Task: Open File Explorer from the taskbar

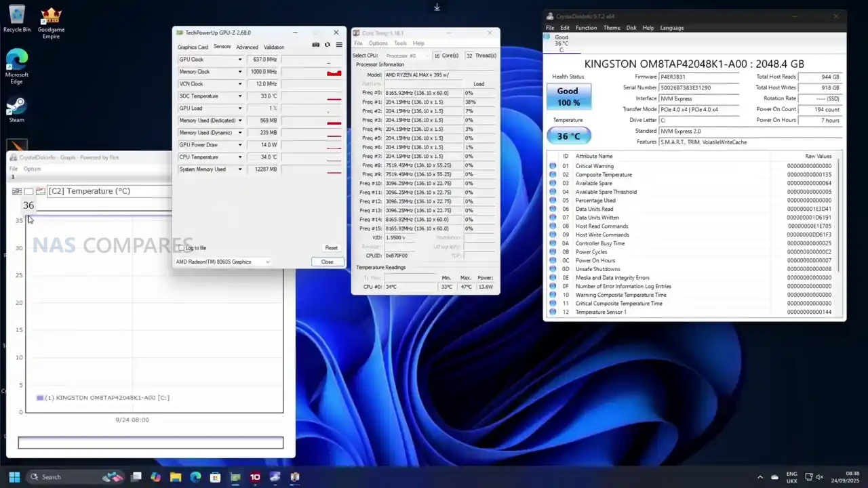Action: point(176,477)
